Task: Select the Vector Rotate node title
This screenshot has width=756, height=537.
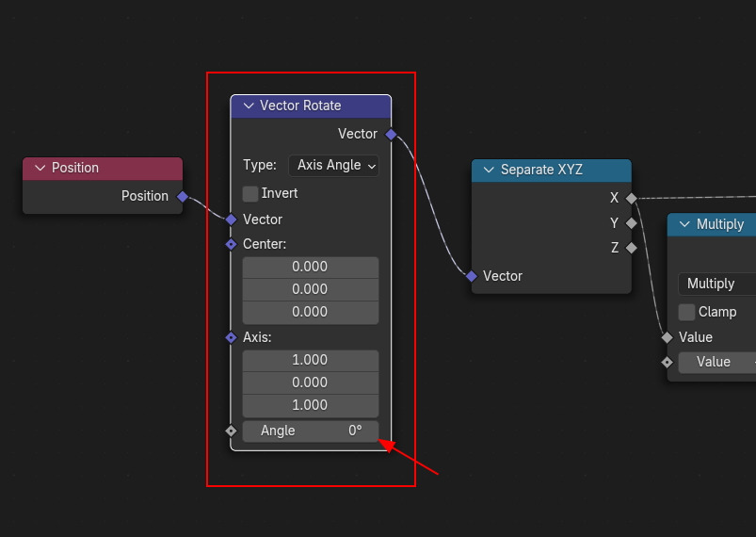Action: click(x=300, y=106)
